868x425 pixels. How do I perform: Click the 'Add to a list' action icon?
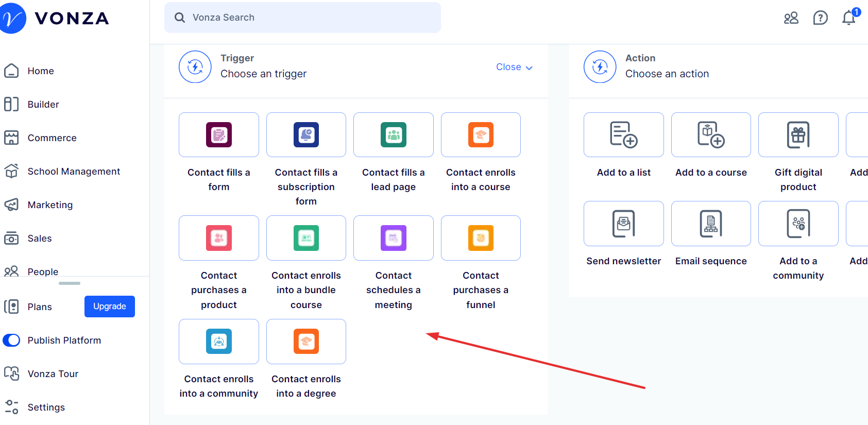(x=624, y=134)
